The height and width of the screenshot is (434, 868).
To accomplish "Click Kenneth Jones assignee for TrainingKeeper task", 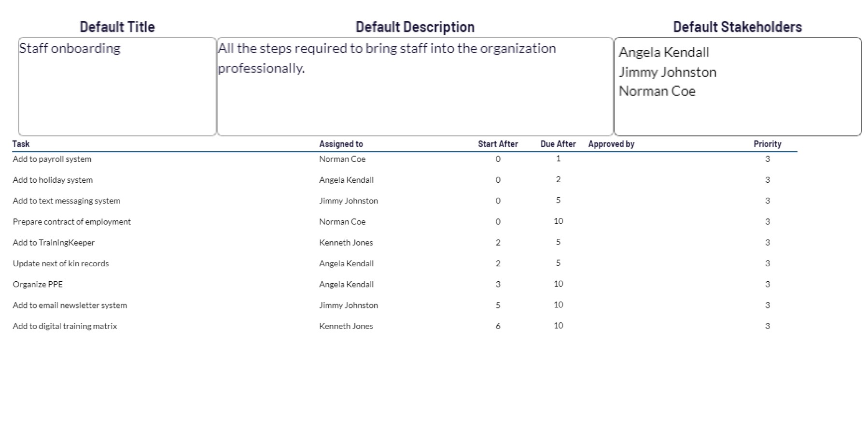I will point(346,243).
